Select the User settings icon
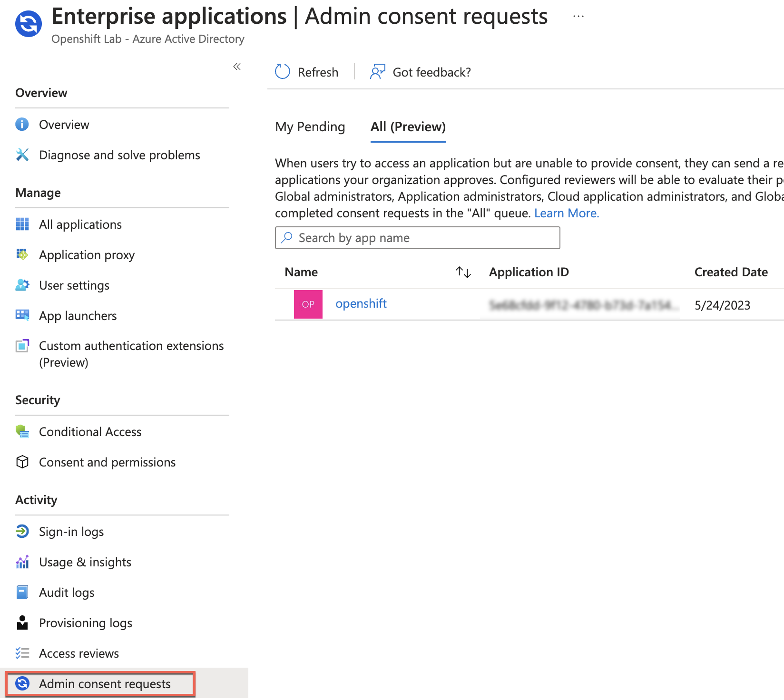 coord(22,285)
